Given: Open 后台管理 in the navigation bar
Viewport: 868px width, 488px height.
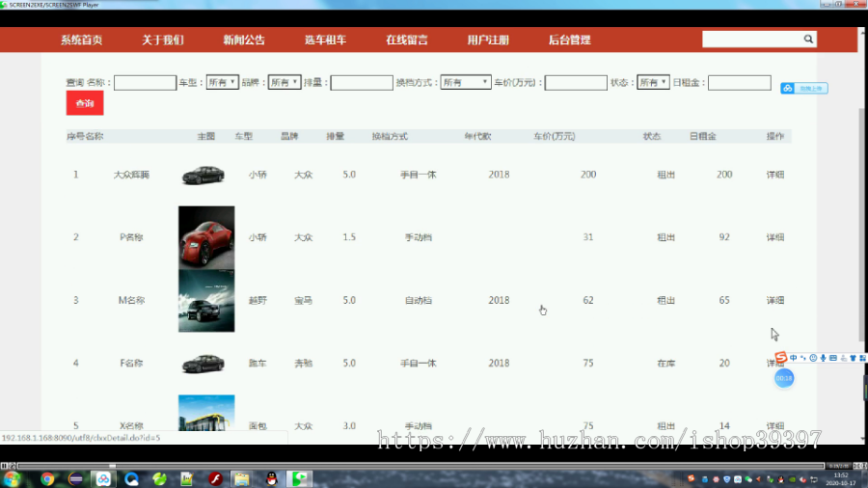Looking at the screenshot, I should pyautogui.click(x=570, y=40).
